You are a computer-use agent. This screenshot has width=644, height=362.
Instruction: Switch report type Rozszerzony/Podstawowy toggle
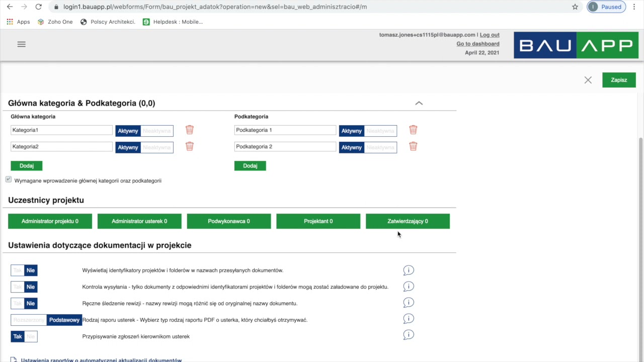(46, 320)
